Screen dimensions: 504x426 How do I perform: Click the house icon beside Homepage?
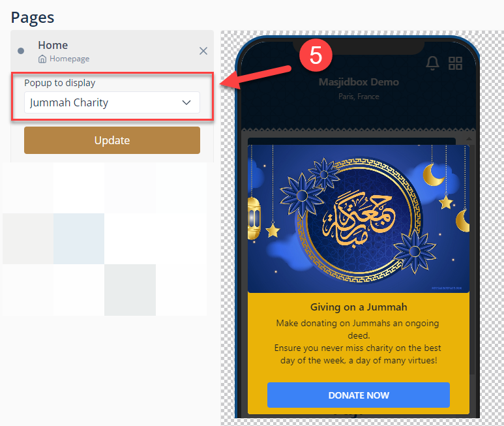coord(42,59)
